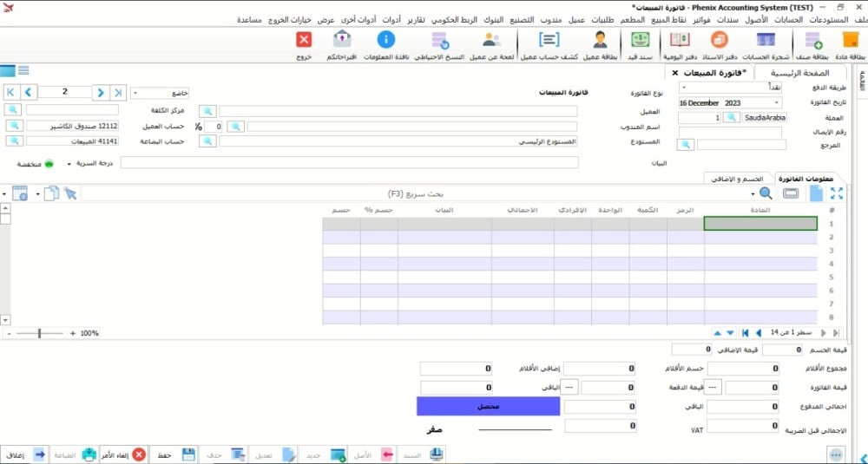Expand the درجة السرية dropdown

[69, 163]
